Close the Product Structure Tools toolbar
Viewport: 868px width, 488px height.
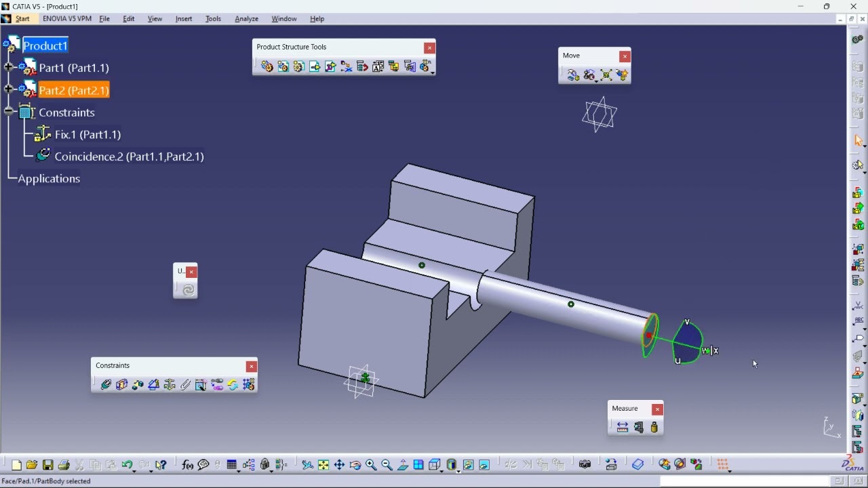click(430, 47)
